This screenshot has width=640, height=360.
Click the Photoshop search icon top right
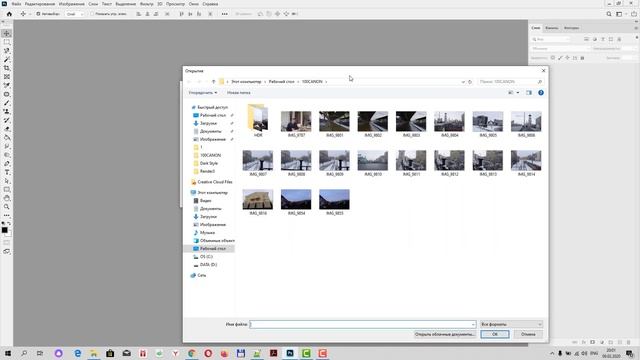(609, 14)
